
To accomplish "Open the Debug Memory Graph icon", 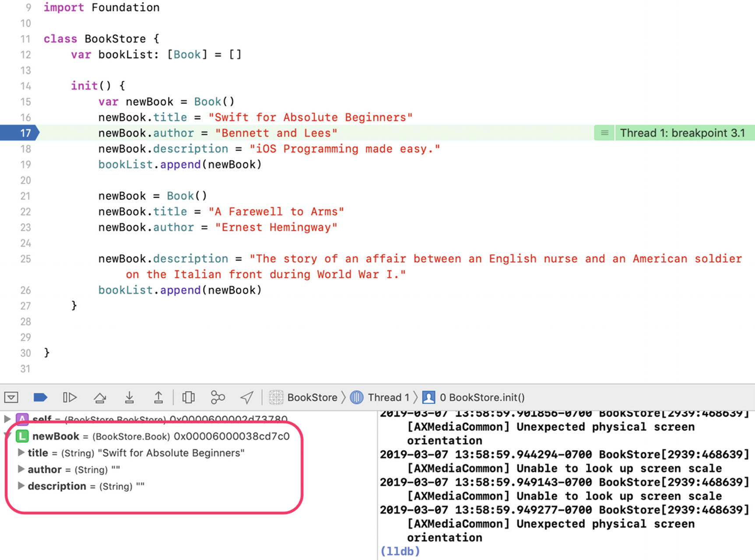I will click(218, 397).
